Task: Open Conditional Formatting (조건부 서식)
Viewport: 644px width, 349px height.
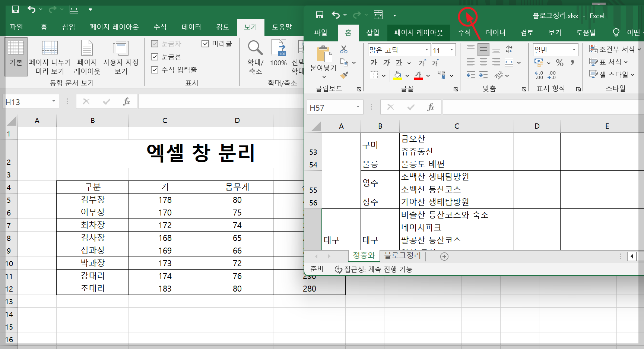Action: 612,49
